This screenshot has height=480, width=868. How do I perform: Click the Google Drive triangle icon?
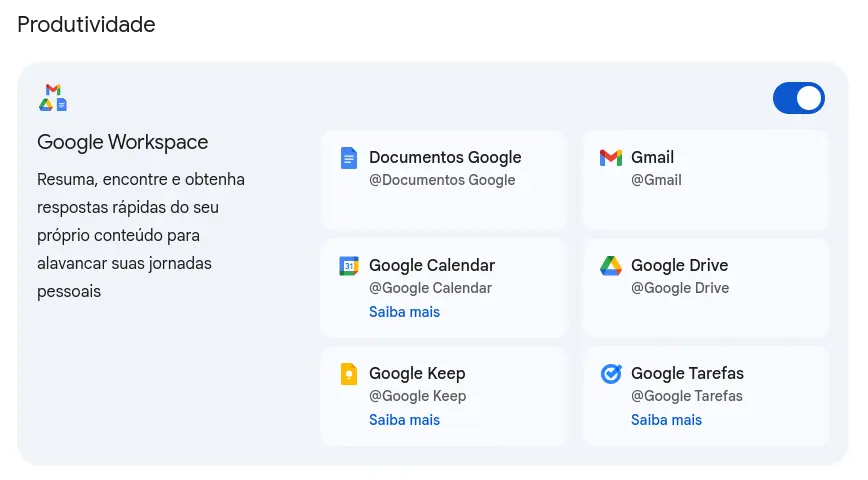(x=611, y=266)
